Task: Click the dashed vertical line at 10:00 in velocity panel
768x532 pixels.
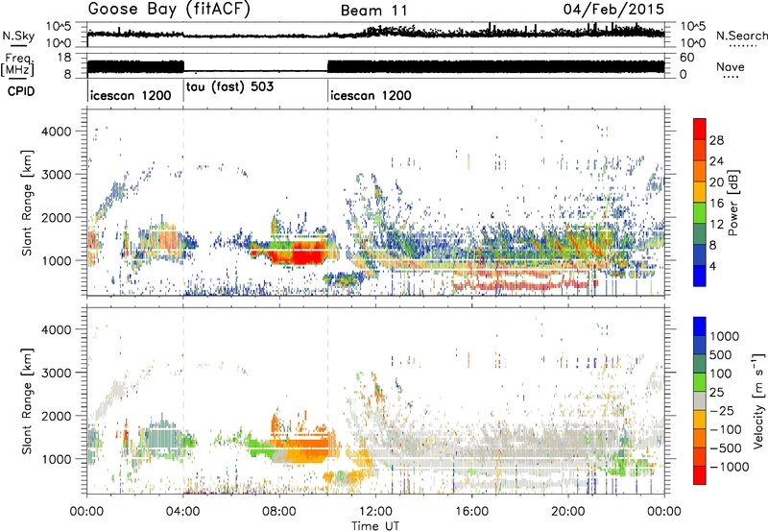Action: point(327,400)
